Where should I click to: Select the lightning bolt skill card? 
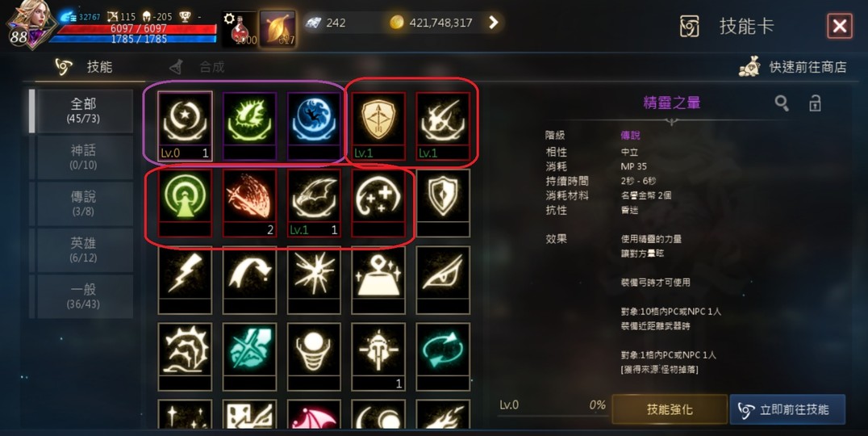[x=185, y=280]
